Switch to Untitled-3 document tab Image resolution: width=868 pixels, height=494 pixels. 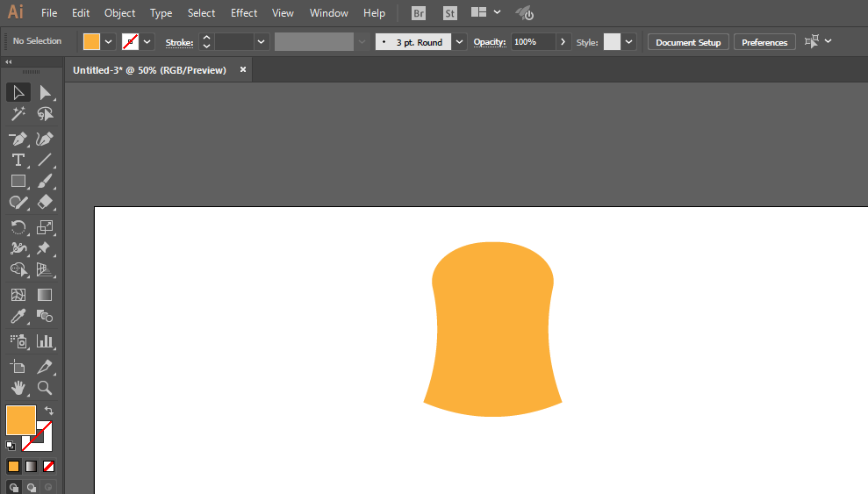(x=149, y=70)
